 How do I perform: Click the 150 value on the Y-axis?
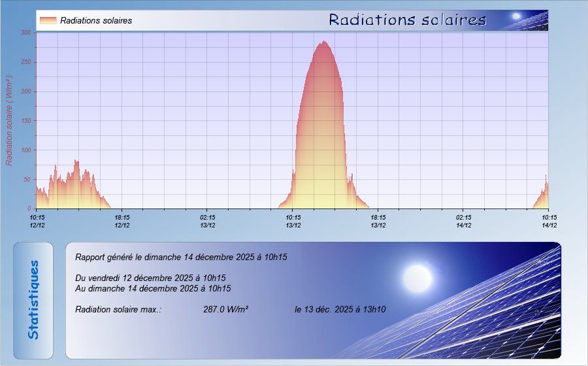[26, 121]
